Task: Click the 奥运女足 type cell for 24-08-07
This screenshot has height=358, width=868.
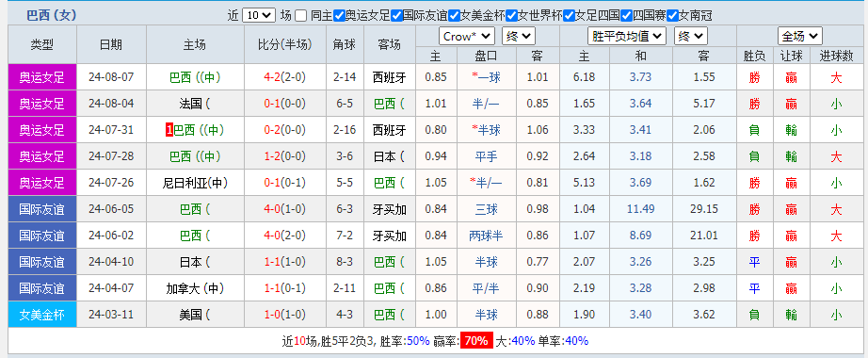Action: (x=42, y=77)
